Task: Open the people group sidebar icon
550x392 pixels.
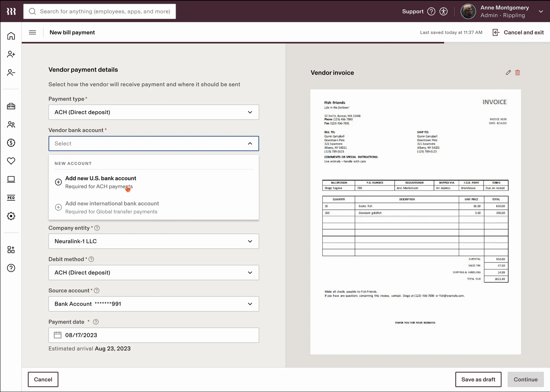Action: (11, 125)
